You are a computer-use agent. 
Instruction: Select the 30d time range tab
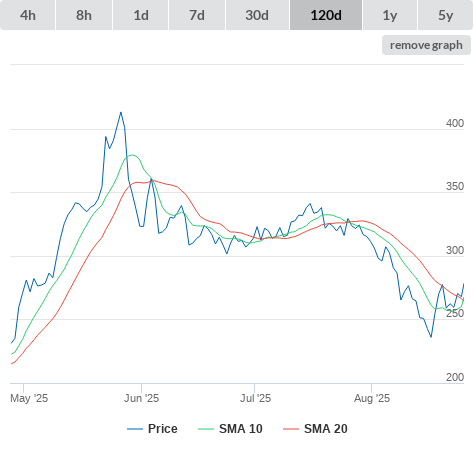point(257,15)
